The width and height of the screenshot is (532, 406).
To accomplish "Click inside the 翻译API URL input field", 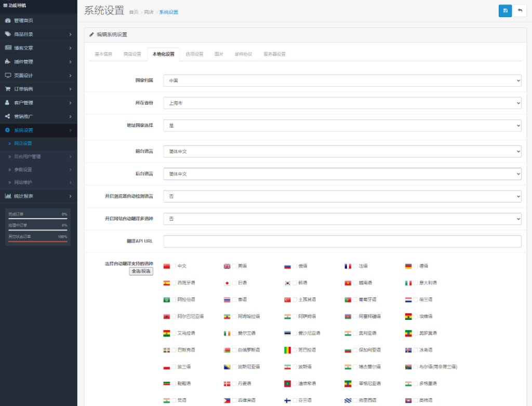I will 341,241.
